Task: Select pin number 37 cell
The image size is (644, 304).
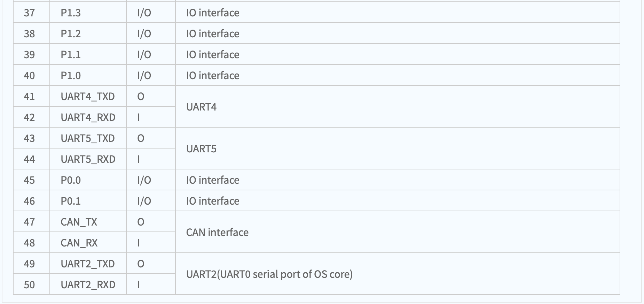Action: pyautogui.click(x=31, y=13)
